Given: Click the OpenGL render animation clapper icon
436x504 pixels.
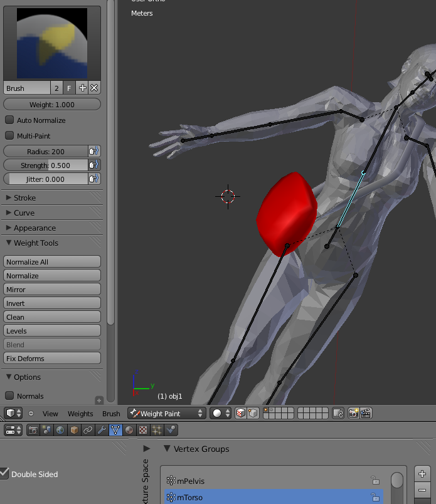Looking at the screenshot, I should tap(366, 413).
